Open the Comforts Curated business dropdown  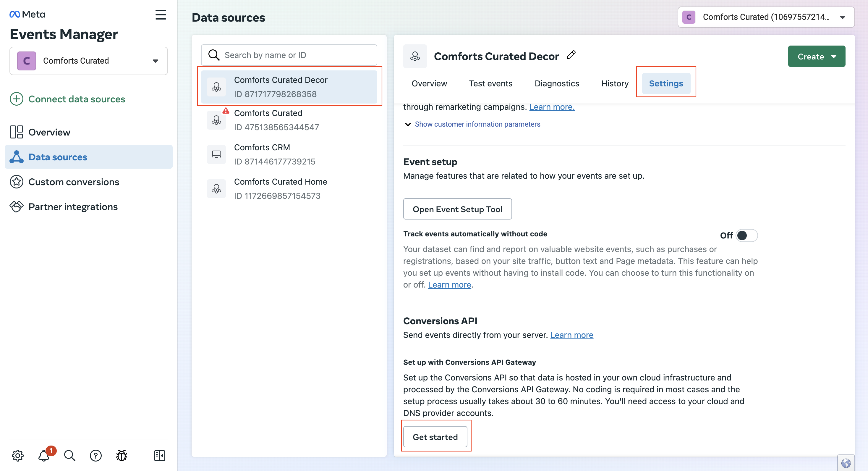(x=89, y=61)
